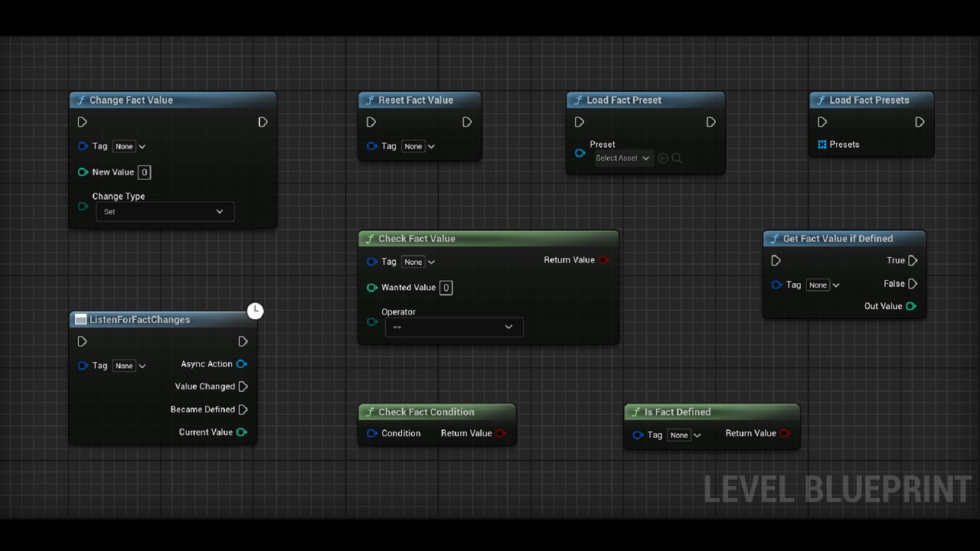Use selected asset arrow icon on Preset

click(x=663, y=158)
